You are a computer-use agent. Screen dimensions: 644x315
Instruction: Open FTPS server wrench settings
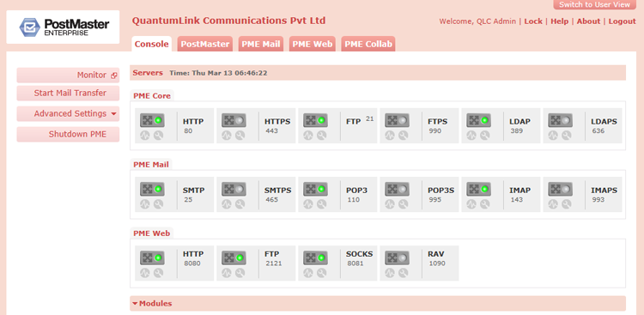tap(404, 135)
